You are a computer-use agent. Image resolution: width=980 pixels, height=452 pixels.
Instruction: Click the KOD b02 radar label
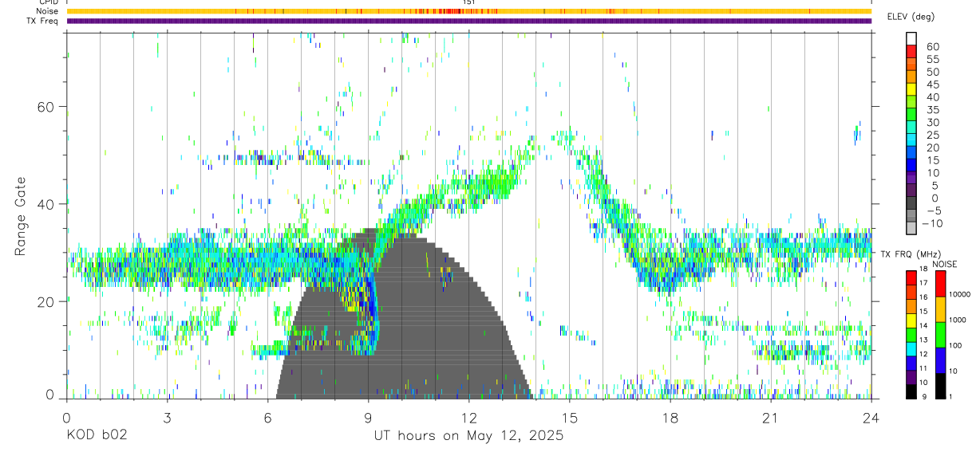pos(96,436)
